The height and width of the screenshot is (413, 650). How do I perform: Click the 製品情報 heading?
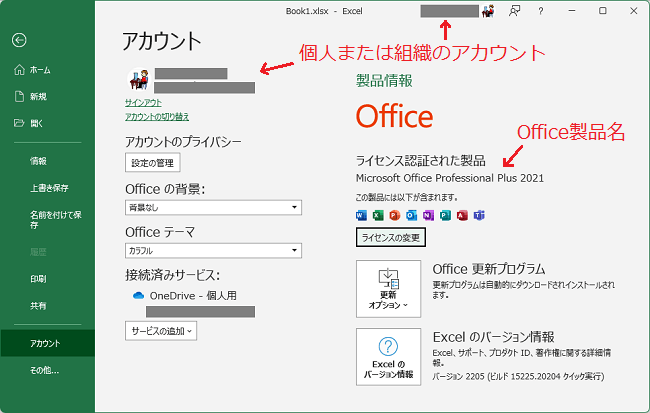384,81
